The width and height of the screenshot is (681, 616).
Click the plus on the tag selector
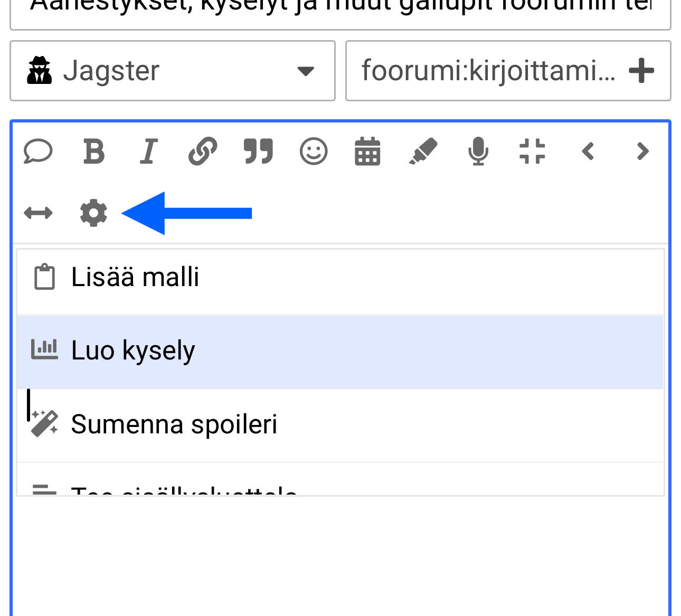point(641,71)
